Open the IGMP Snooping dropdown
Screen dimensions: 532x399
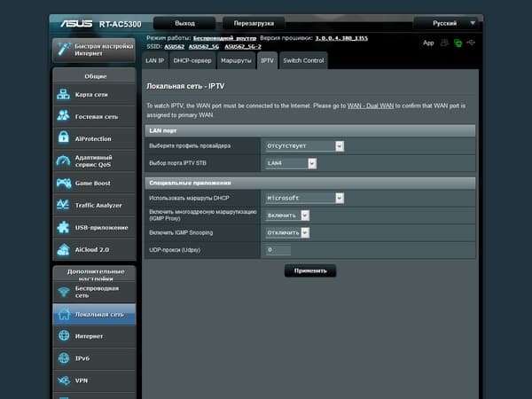pyautogui.click(x=287, y=232)
